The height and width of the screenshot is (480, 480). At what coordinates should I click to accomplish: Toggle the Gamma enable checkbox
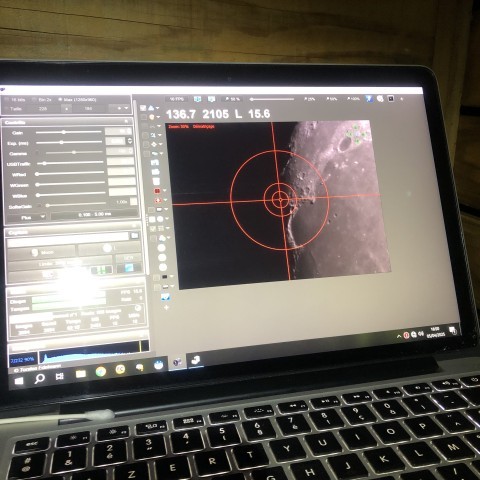tap(38, 153)
